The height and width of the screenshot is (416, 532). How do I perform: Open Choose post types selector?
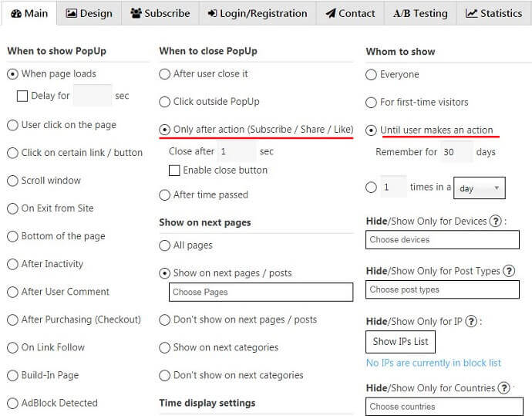(x=443, y=289)
